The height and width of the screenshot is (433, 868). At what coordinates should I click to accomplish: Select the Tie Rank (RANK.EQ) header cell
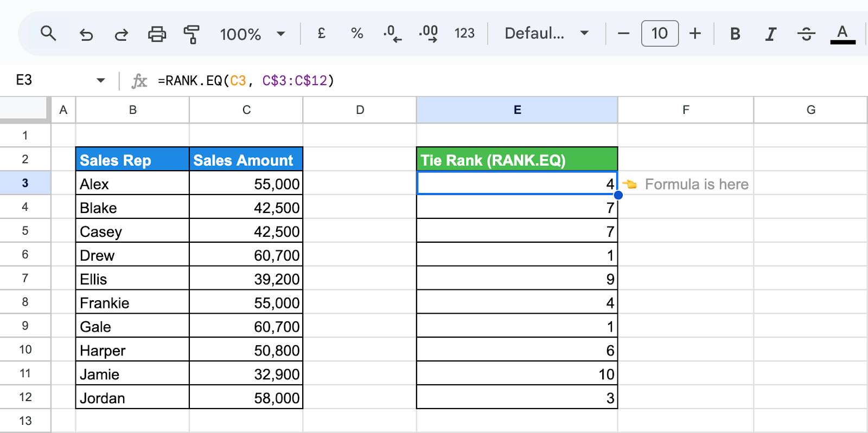517,159
